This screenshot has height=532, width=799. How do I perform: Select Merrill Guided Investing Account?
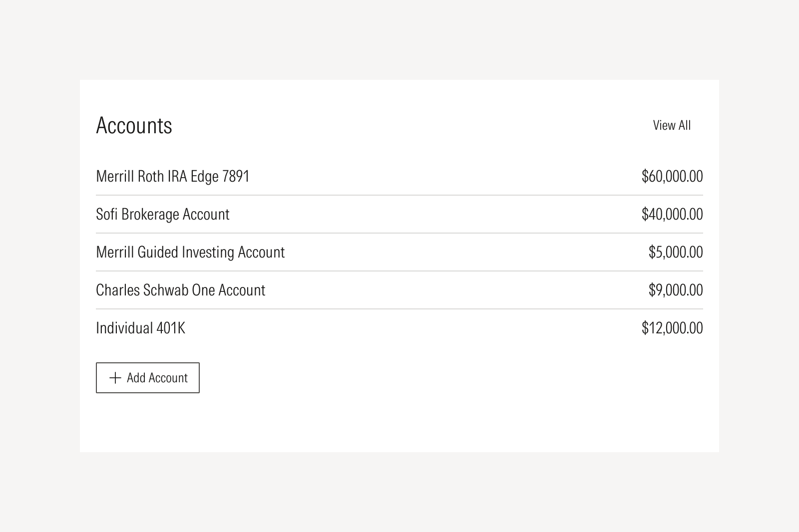[x=190, y=252]
